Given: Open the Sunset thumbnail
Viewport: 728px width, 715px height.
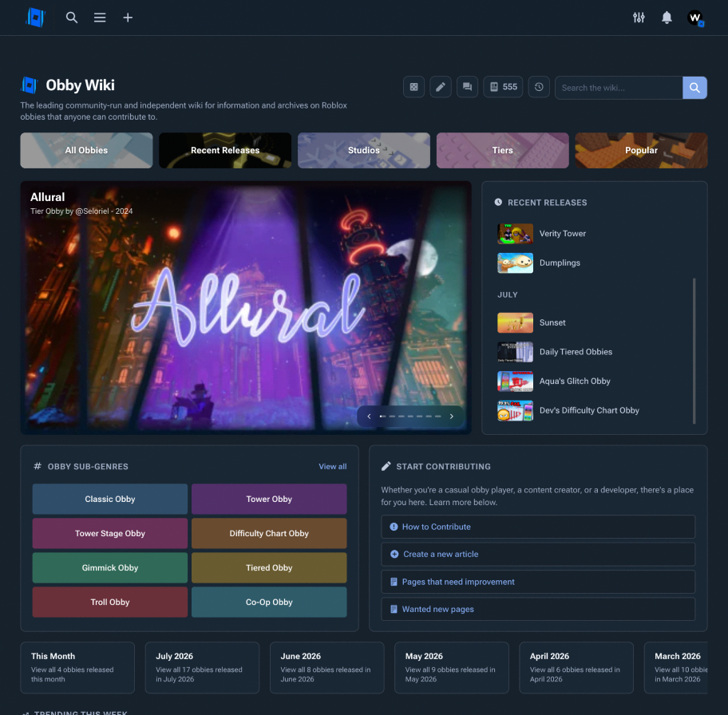Looking at the screenshot, I should (515, 322).
